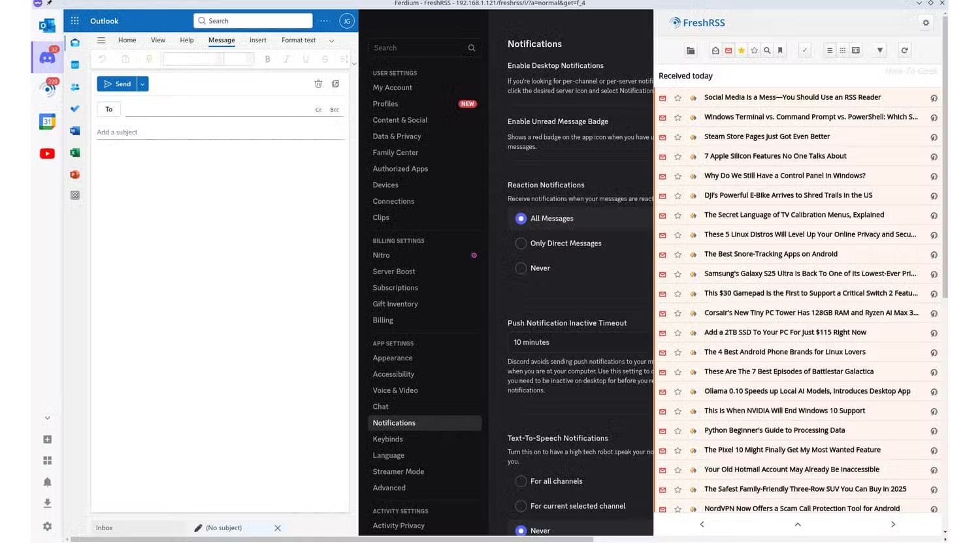Viewport: 980px width, 551px height.
Task: Open Outlook Calendar icon in left rail
Action: [75, 65]
